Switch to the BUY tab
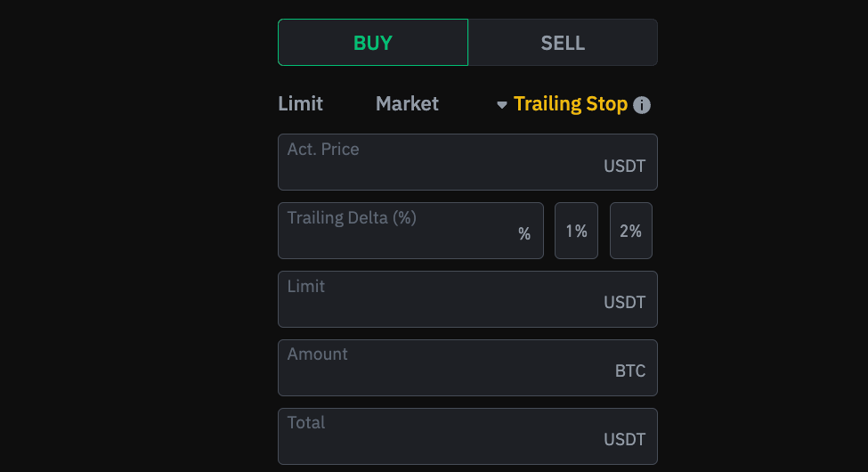 point(373,43)
